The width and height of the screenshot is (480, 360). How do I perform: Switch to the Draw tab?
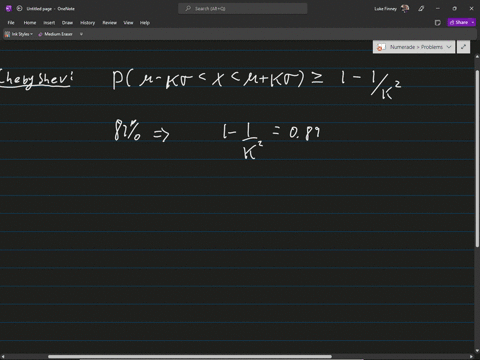67,23
